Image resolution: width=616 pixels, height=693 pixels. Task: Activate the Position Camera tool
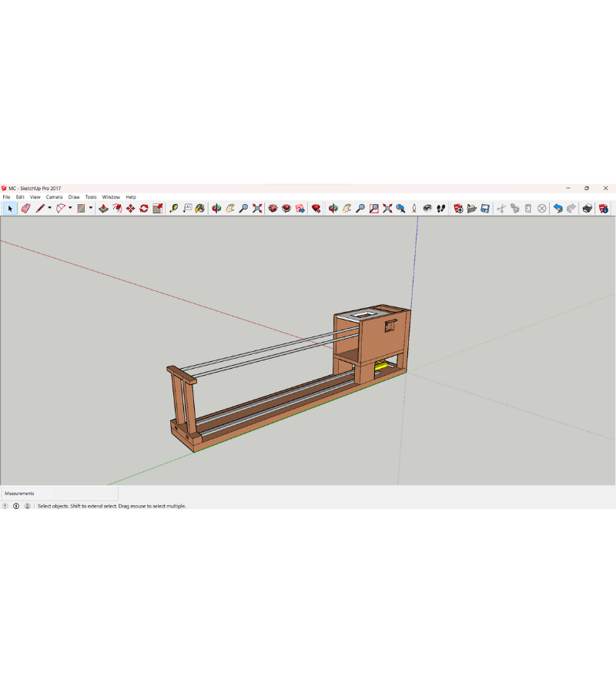414,209
